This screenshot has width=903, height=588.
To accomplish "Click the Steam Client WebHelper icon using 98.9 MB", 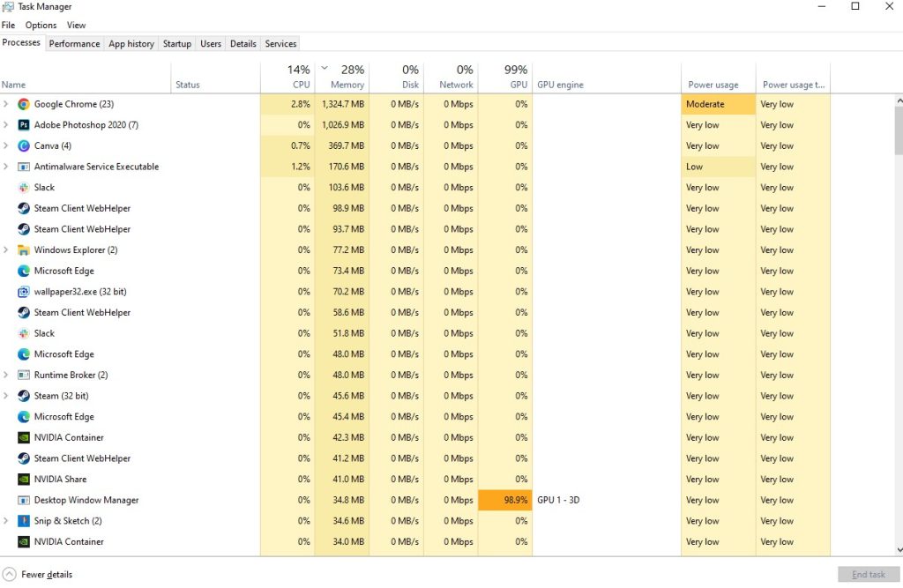I will 24,208.
